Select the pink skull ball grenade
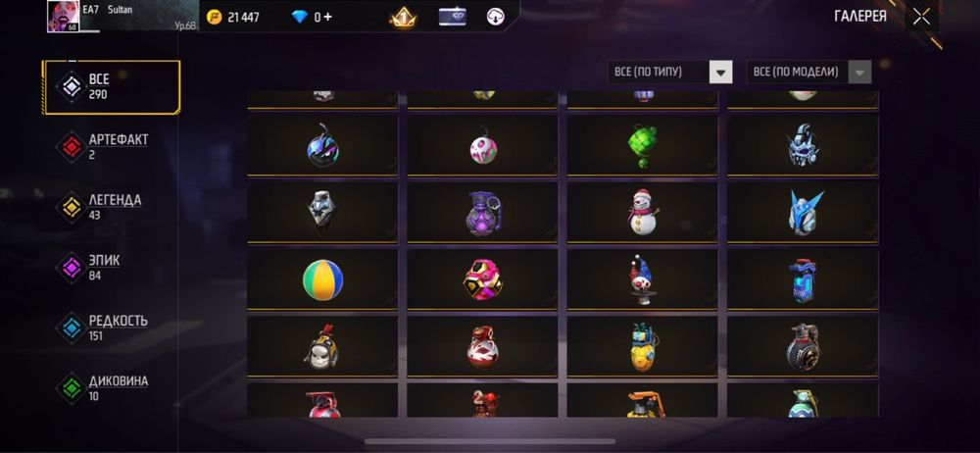The height and width of the screenshot is (453, 980). click(x=482, y=146)
